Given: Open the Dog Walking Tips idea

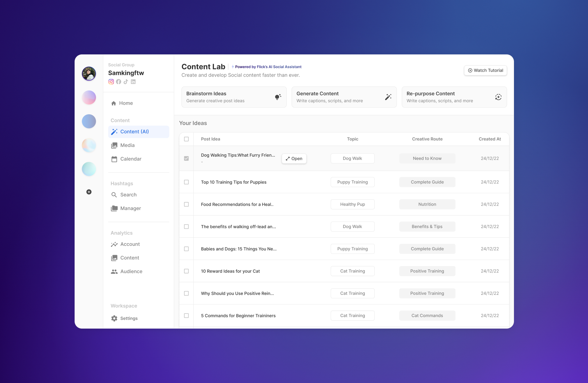Looking at the screenshot, I should pos(294,159).
